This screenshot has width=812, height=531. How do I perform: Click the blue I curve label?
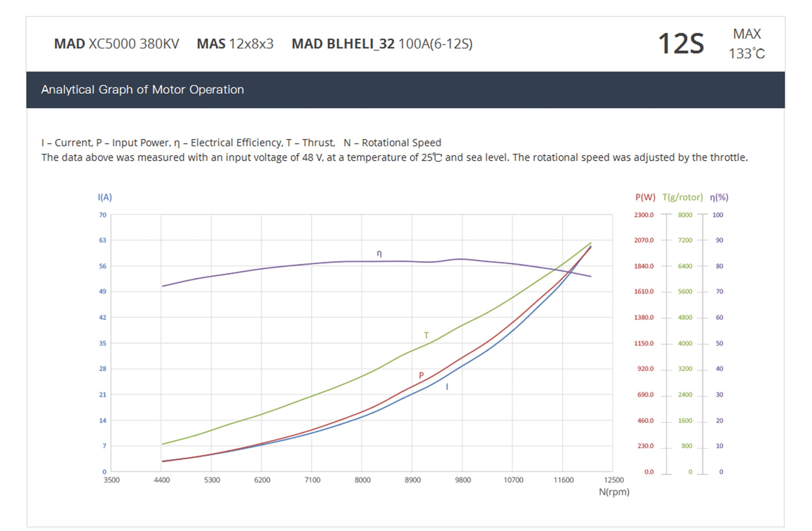(x=447, y=387)
